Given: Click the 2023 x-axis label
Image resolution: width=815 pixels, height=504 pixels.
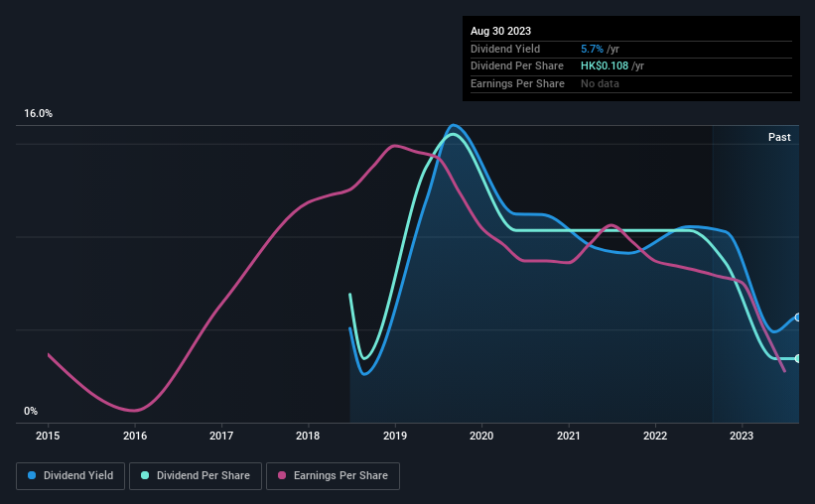Looking at the screenshot, I should click(x=742, y=436).
